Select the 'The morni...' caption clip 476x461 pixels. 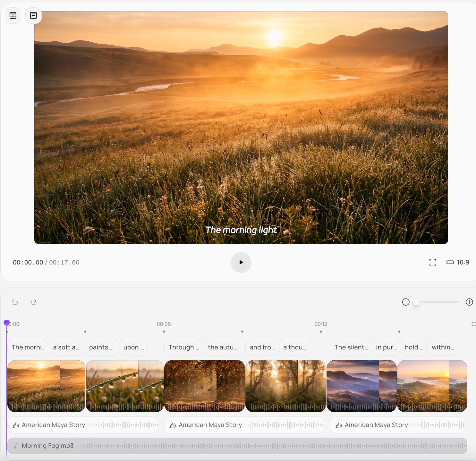pos(28,347)
